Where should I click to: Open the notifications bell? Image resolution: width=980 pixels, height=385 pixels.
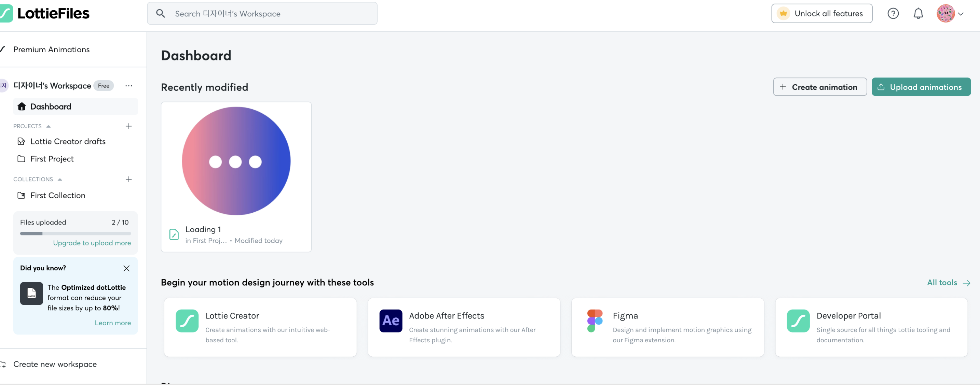coord(918,14)
